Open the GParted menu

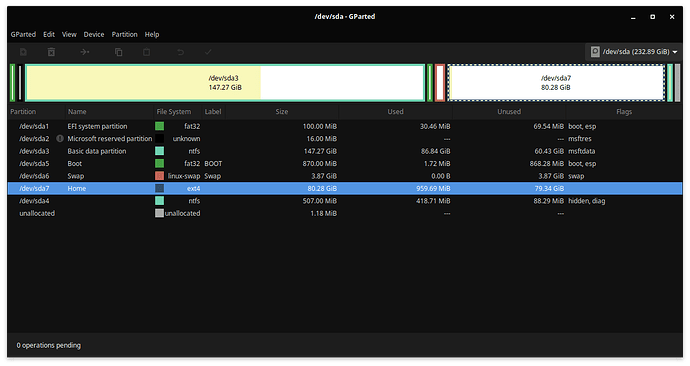click(23, 34)
